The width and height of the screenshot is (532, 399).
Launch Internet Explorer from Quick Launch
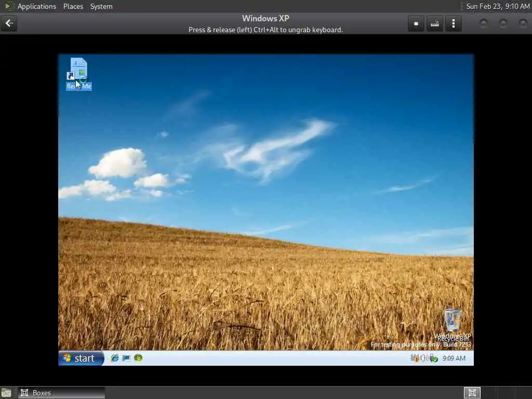(x=115, y=358)
